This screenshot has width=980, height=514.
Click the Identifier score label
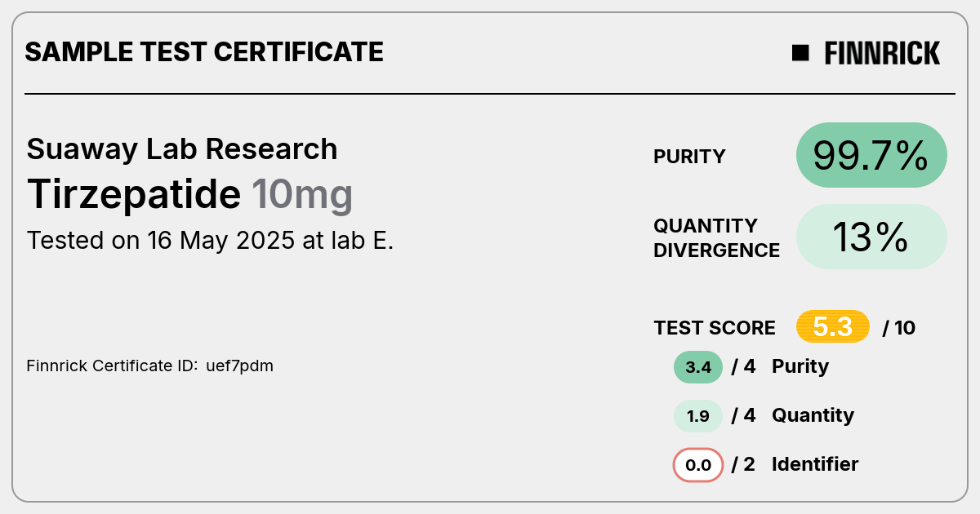tap(815, 464)
